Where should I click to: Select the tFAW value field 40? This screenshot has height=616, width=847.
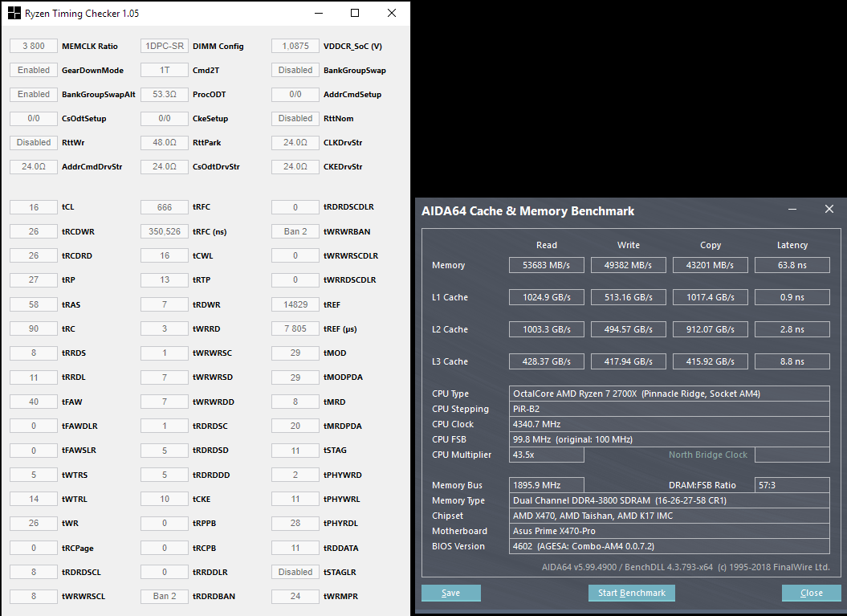click(x=34, y=402)
